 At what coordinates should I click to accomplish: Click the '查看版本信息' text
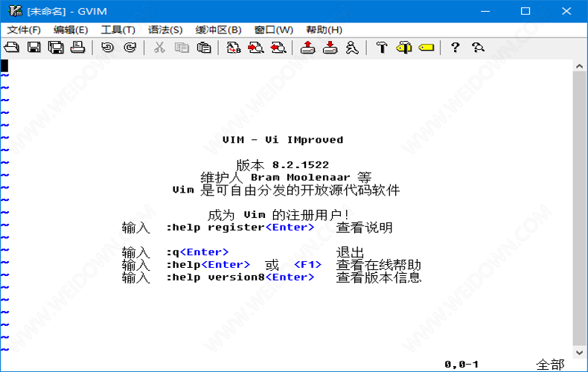pyautogui.click(x=378, y=277)
